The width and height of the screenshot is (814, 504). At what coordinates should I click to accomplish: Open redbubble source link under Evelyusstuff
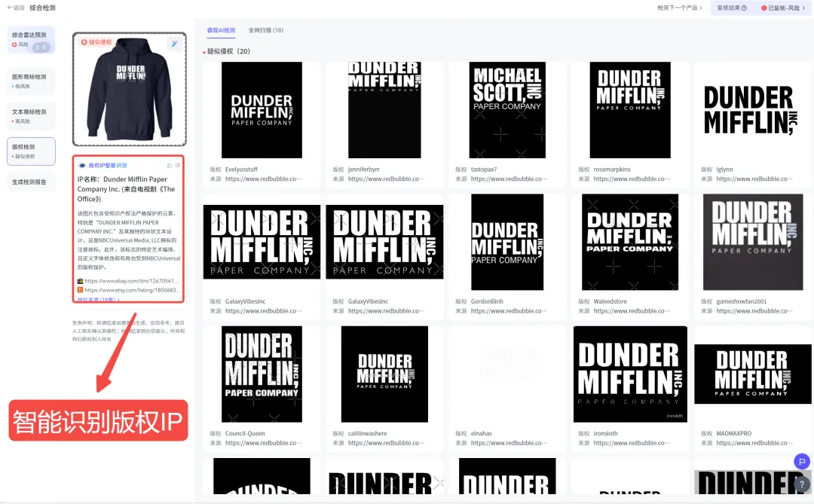[263, 179]
